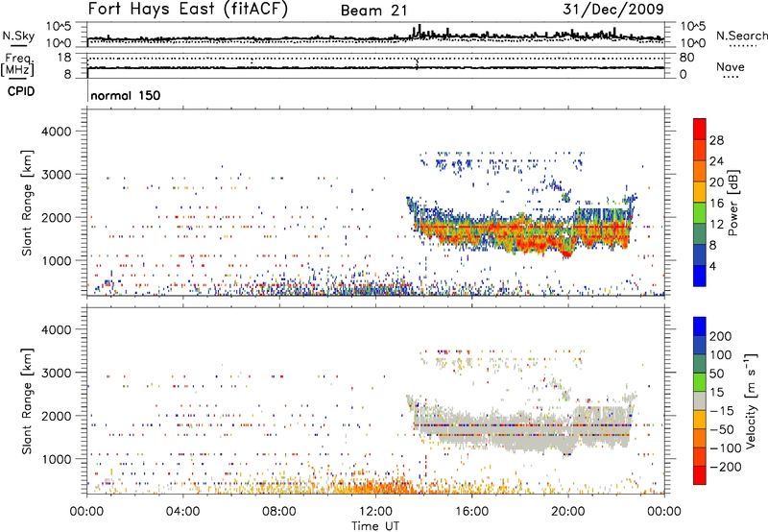768x532 pixels.
Task: Click the "24" power colorbar label
Action: [x=716, y=161]
